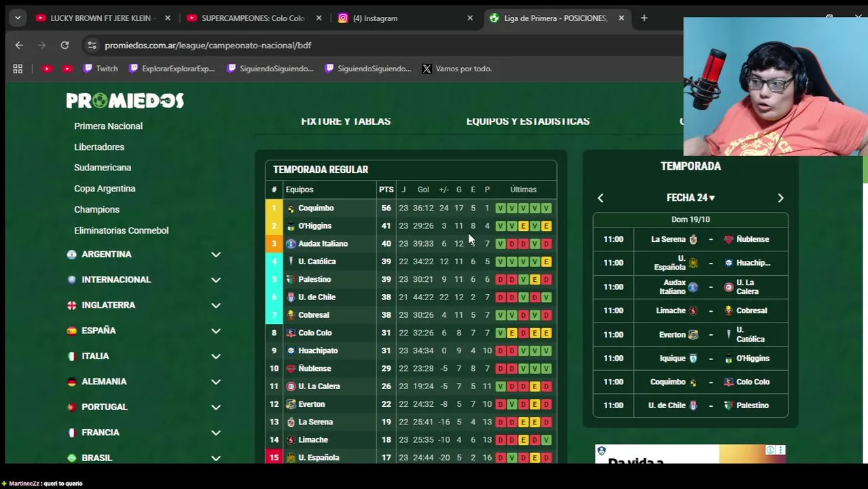Click the Promiedos logo
This screenshot has width=868, height=489.
click(125, 101)
